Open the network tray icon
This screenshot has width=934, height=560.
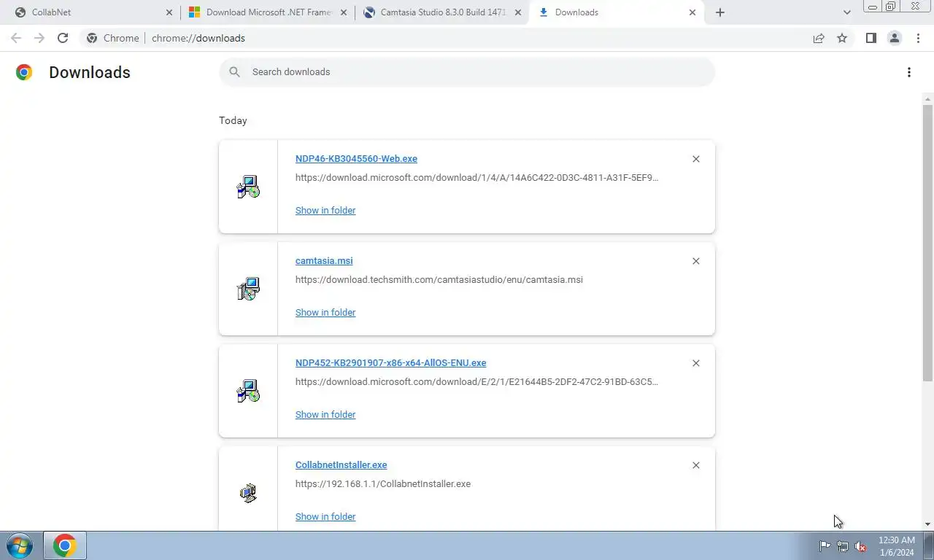pyautogui.click(x=842, y=546)
